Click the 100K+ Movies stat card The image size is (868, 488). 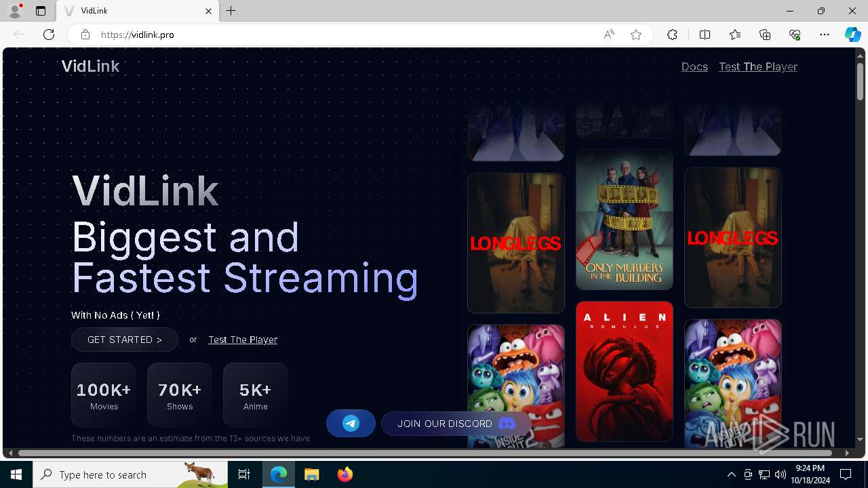click(104, 395)
